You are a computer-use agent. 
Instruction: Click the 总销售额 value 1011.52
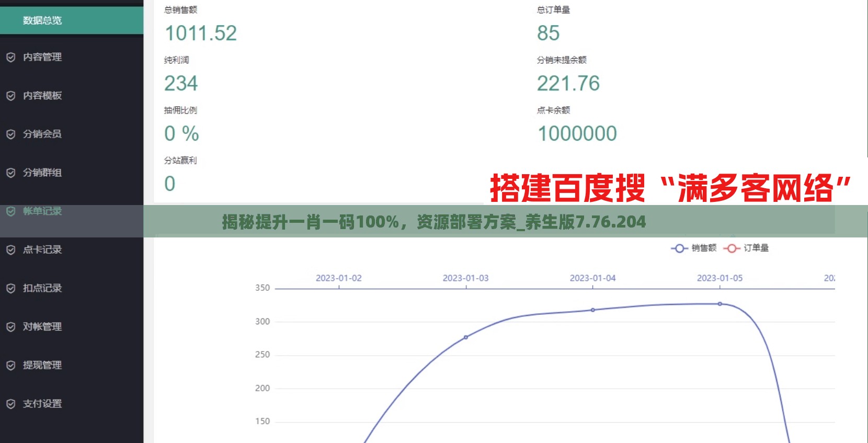point(201,33)
